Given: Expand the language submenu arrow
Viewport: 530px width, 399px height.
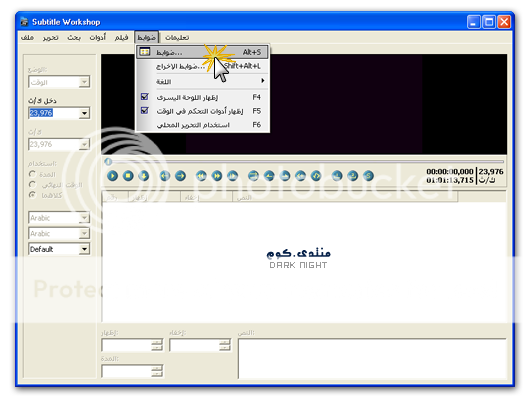Looking at the screenshot, I should tap(263, 81).
